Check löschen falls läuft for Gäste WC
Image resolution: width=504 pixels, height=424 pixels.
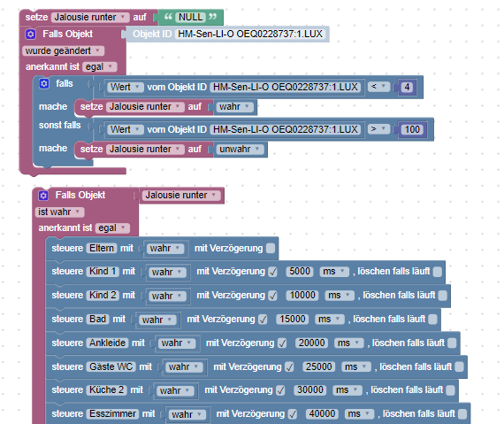pos(459,366)
